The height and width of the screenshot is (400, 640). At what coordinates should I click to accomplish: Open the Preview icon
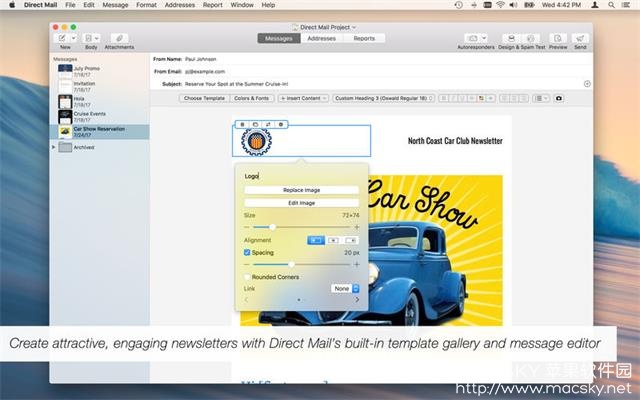(558, 38)
